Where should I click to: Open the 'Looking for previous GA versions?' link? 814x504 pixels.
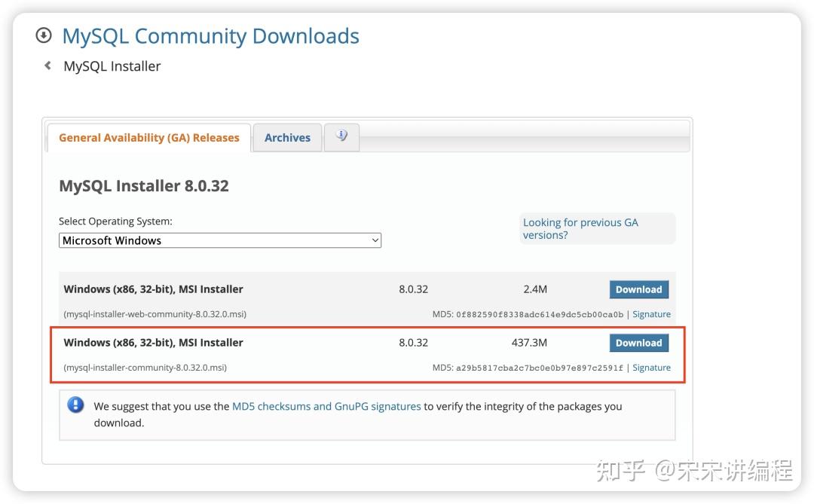tap(580, 228)
